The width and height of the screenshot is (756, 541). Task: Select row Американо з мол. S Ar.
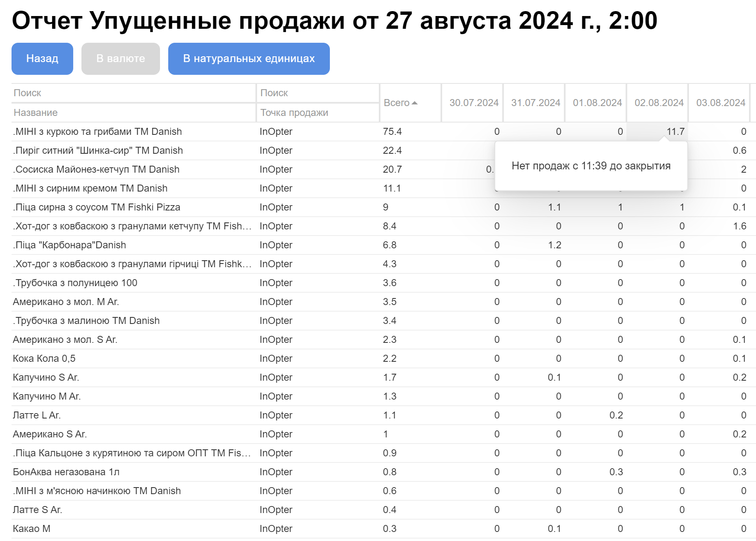tap(383, 340)
